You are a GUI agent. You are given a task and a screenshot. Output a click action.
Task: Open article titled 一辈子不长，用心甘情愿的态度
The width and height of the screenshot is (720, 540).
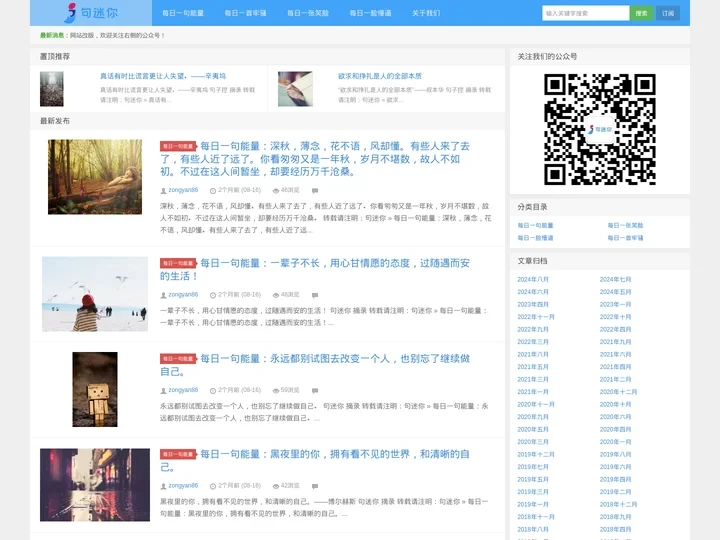point(315,270)
